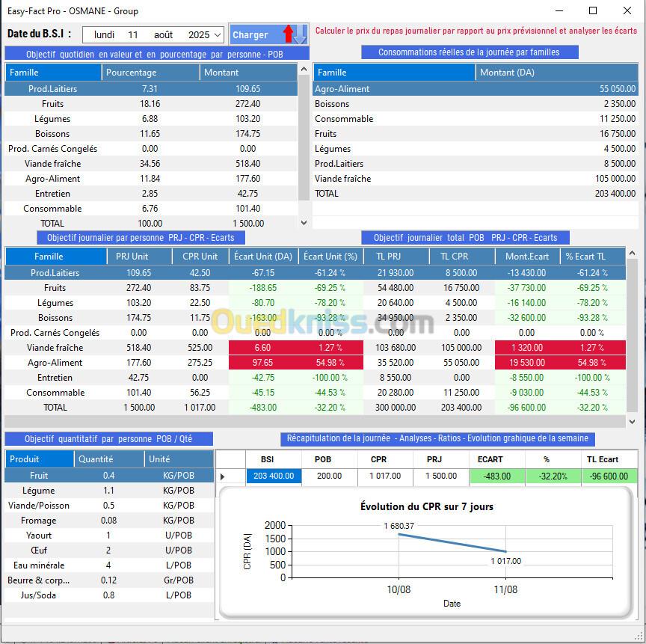The image size is (646, 644).
Task: Click the Quantité column header
Action: tap(109, 459)
